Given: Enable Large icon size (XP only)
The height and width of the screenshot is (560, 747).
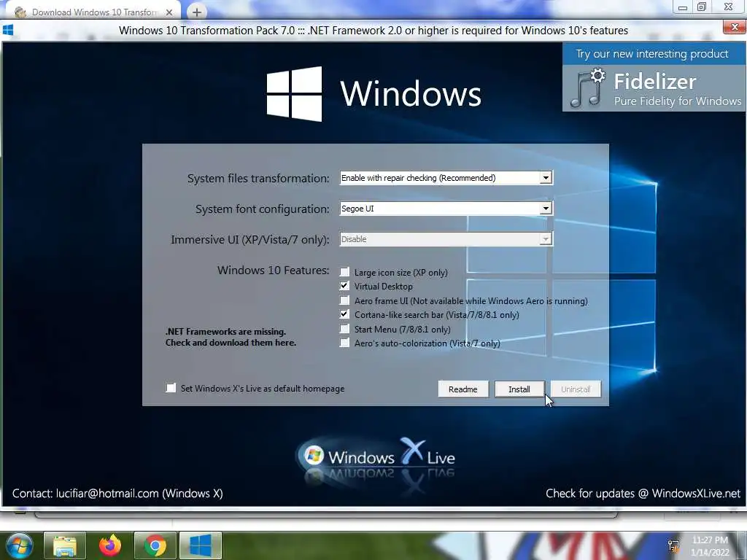Looking at the screenshot, I should pos(344,272).
